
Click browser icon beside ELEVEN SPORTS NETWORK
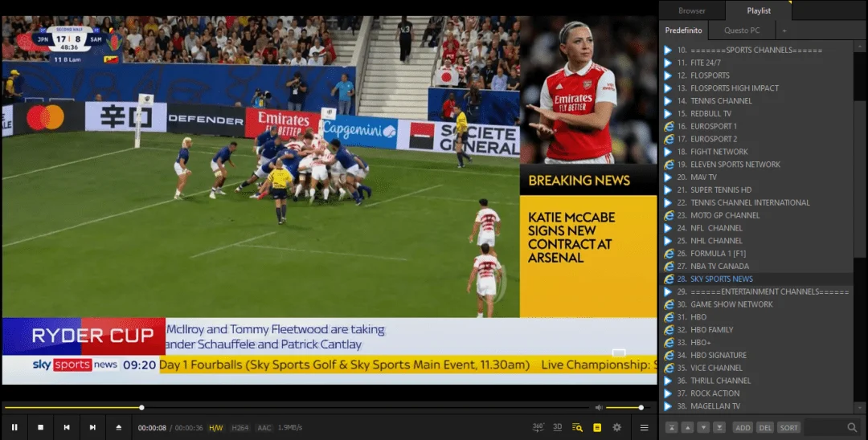pos(669,164)
